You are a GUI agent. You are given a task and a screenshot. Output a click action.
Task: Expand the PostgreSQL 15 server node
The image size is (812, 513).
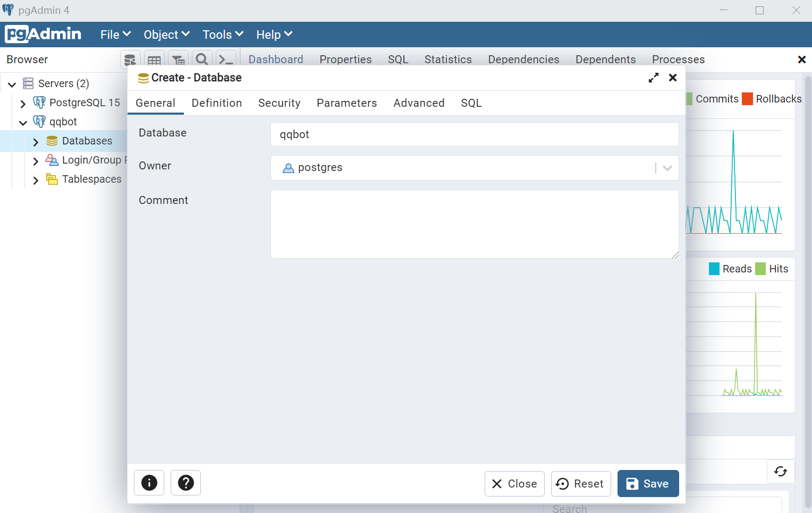point(23,103)
